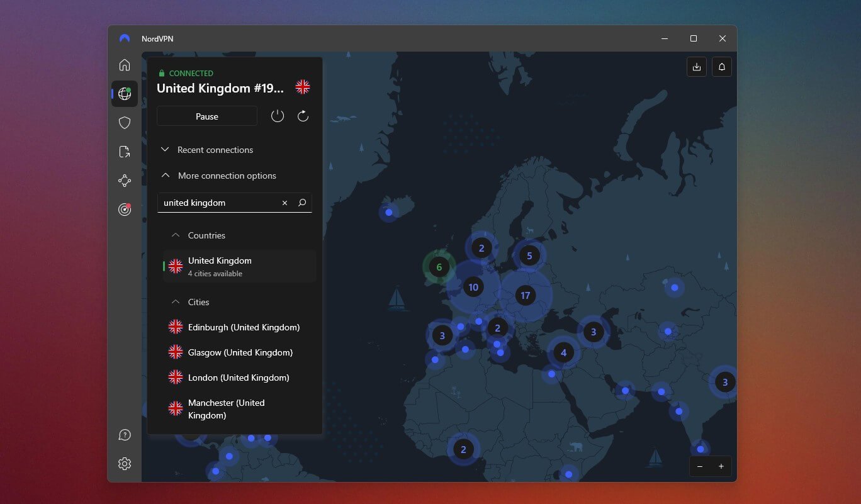Click the United Kingdom #19 server title
Viewport: 861px width, 504px height.
[x=220, y=88]
